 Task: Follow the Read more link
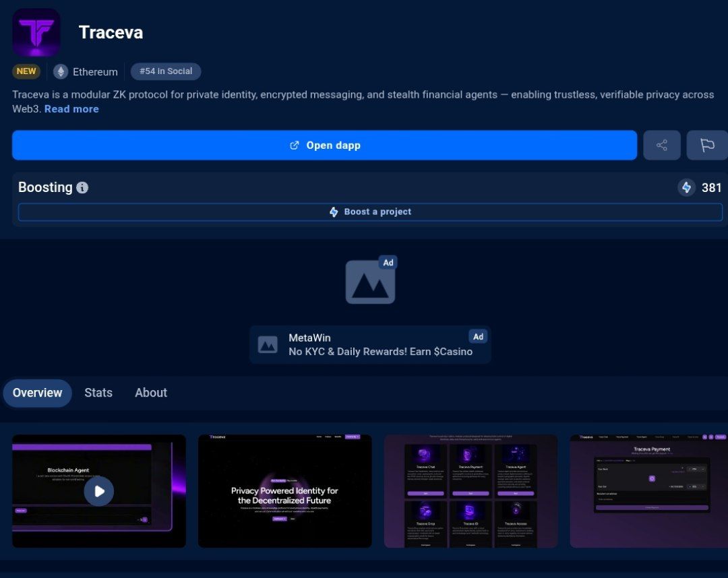(71, 109)
